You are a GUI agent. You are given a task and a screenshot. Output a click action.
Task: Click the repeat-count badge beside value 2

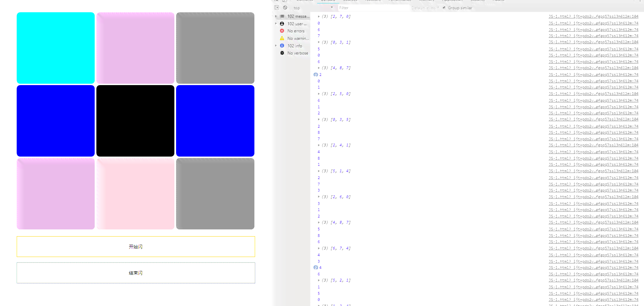[x=316, y=75]
